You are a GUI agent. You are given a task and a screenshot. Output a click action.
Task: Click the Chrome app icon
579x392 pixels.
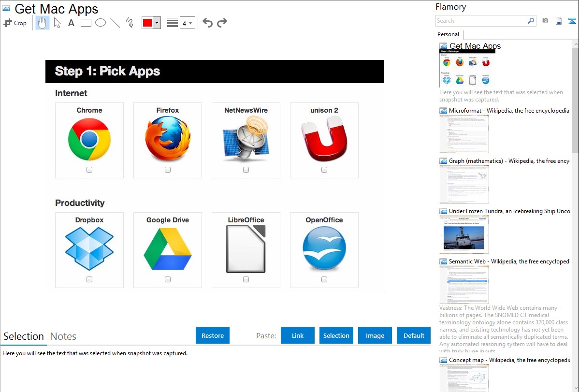coord(89,139)
